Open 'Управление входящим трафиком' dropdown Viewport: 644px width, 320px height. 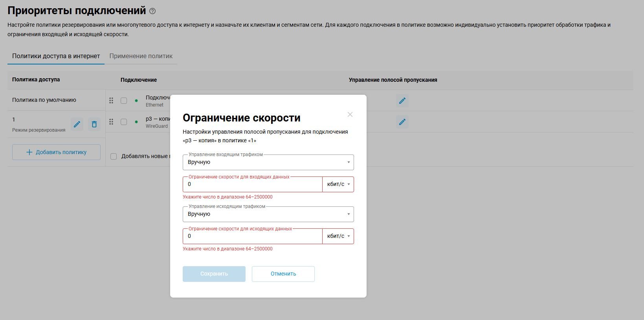tap(268, 162)
